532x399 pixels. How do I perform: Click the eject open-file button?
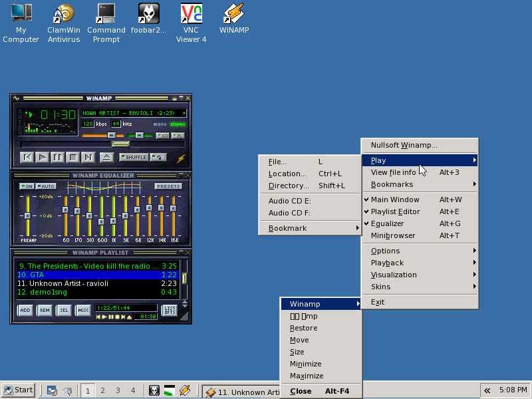[x=106, y=158]
